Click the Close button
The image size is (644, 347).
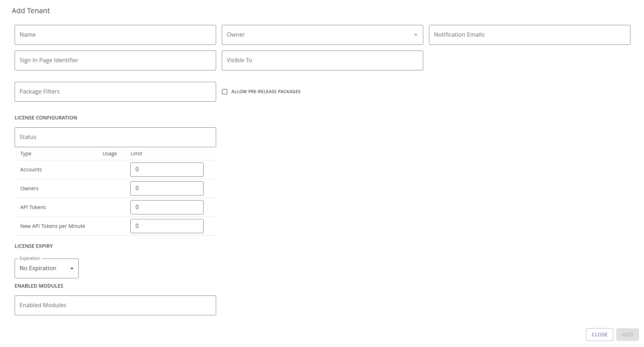click(x=600, y=334)
